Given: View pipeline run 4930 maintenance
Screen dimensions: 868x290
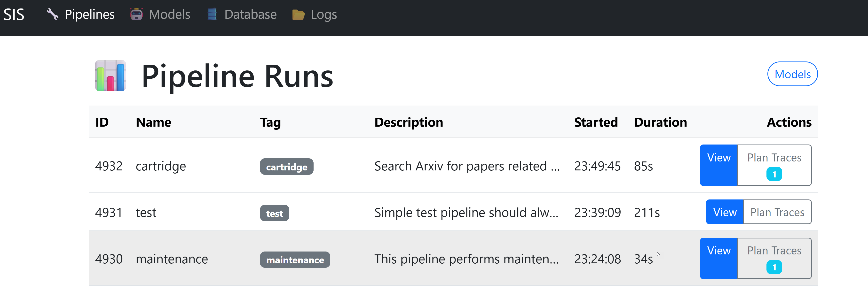Looking at the screenshot, I should pyautogui.click(x=718, y=258).
